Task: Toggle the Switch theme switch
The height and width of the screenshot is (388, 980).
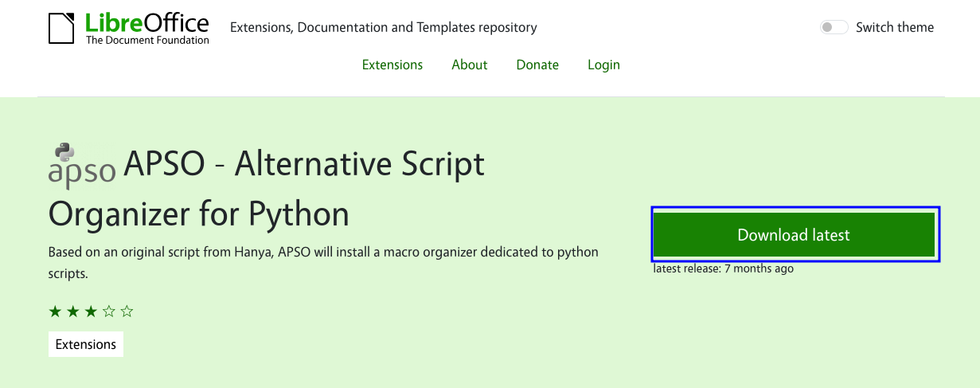Action: point(834,27)
